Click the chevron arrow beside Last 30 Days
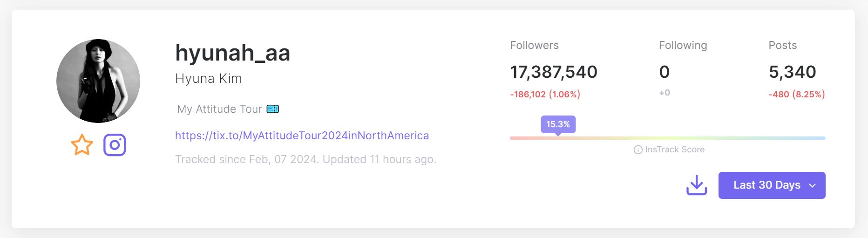868x238 pixels. (813, 185)
